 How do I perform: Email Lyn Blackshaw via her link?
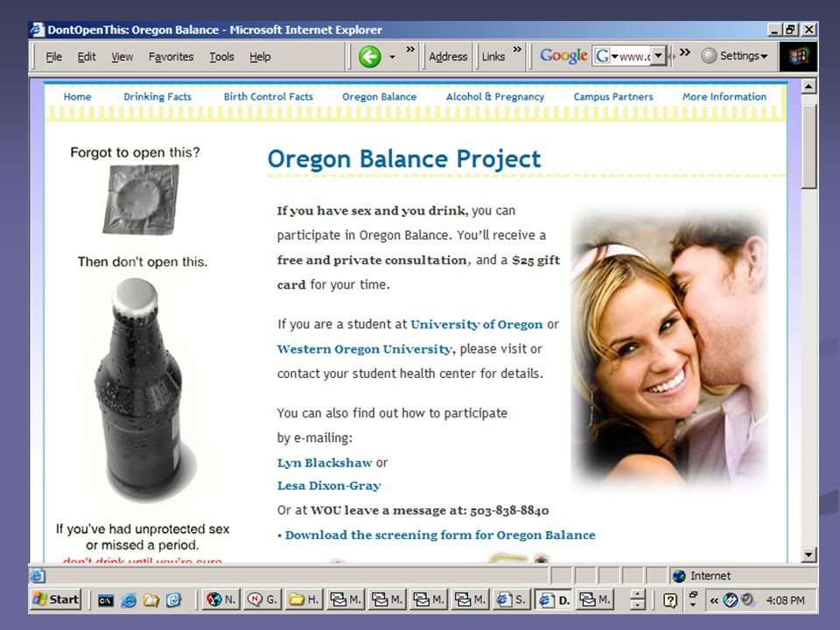(x=325, y=463)
